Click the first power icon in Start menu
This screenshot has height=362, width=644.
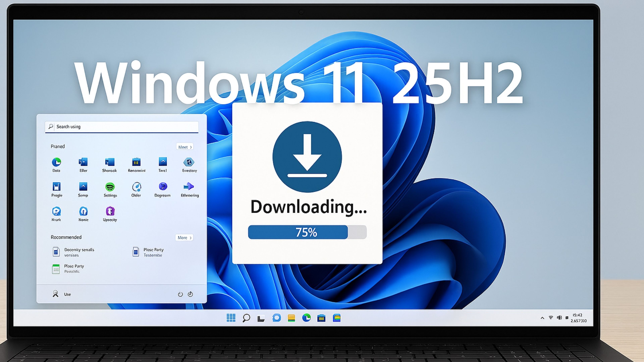tap(180, 294)
